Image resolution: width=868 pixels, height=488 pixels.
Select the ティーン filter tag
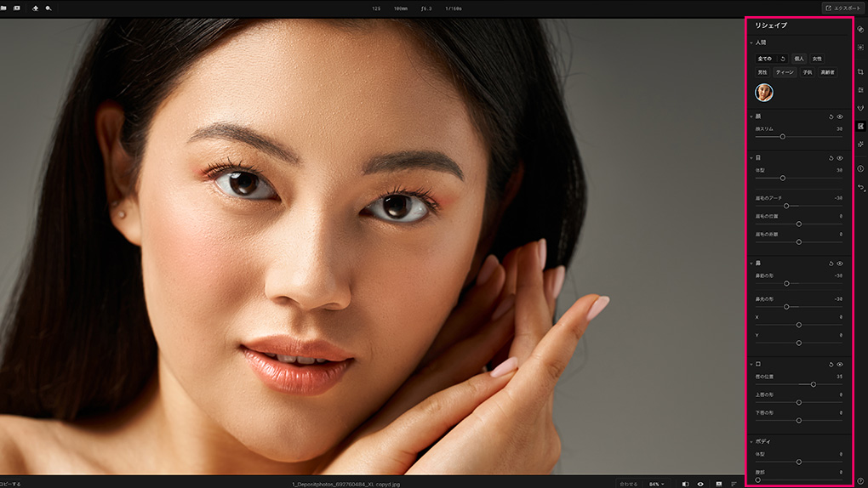click(785, 72)
